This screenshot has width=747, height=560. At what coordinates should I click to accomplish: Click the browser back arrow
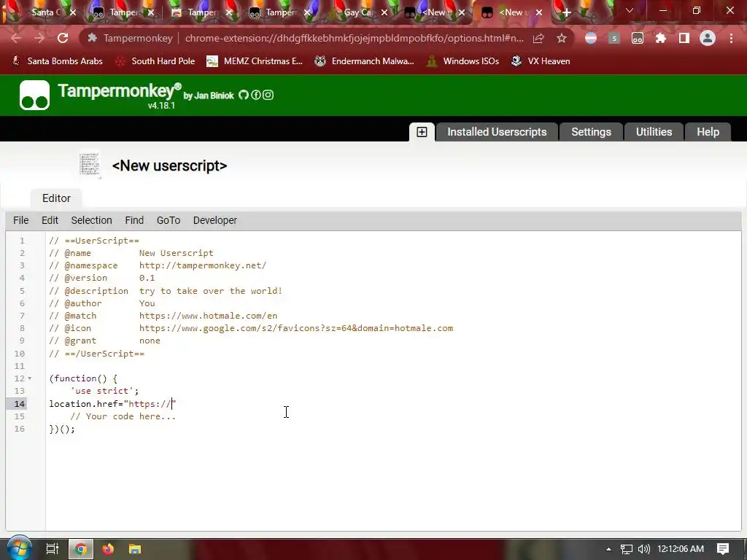[x=16, y=38]
